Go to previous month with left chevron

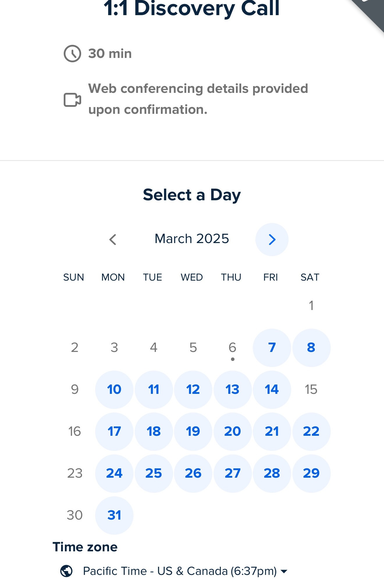point(113,239)
